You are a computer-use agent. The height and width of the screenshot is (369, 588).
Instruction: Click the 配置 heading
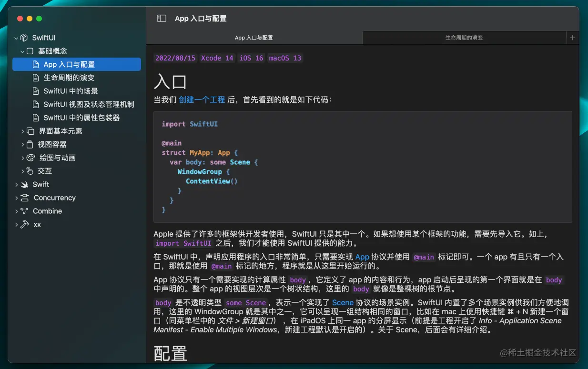(170, 354)
